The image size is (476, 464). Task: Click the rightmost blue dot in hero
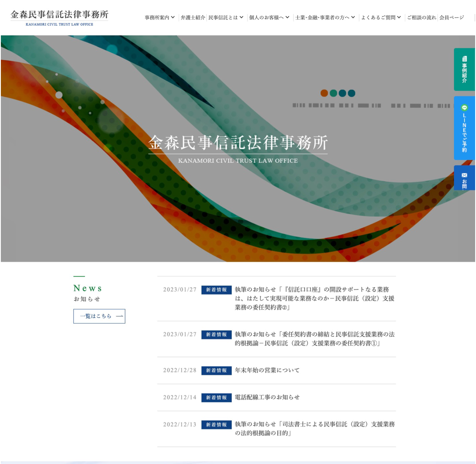[x=351, y=93]
